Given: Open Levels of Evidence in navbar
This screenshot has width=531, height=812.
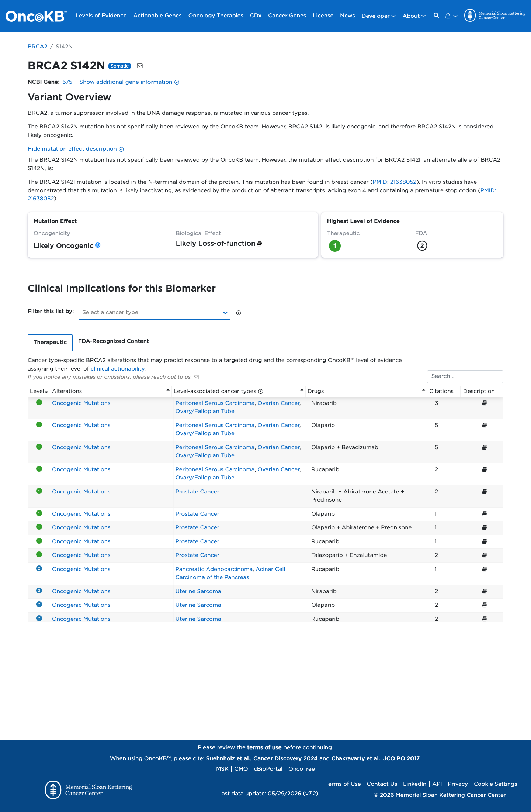Looking at the screenshot, I should [101, 16].
